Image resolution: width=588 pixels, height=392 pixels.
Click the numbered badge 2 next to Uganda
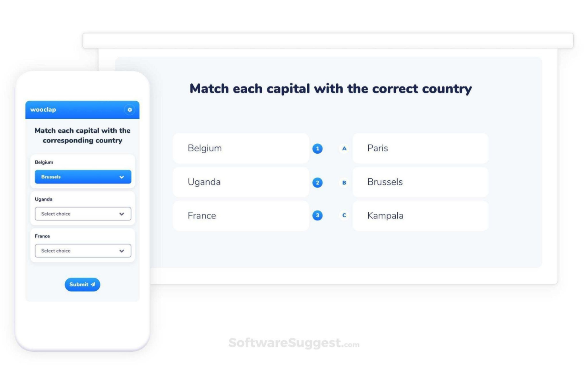click(x=317, y=183)
